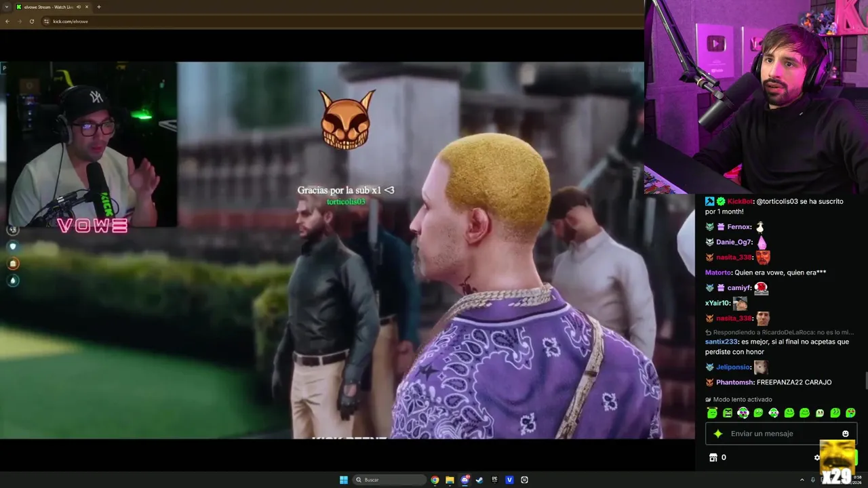868x488 pixels.
Task: Mute the elvowe Stream tab audio icon
Action: 79,7
